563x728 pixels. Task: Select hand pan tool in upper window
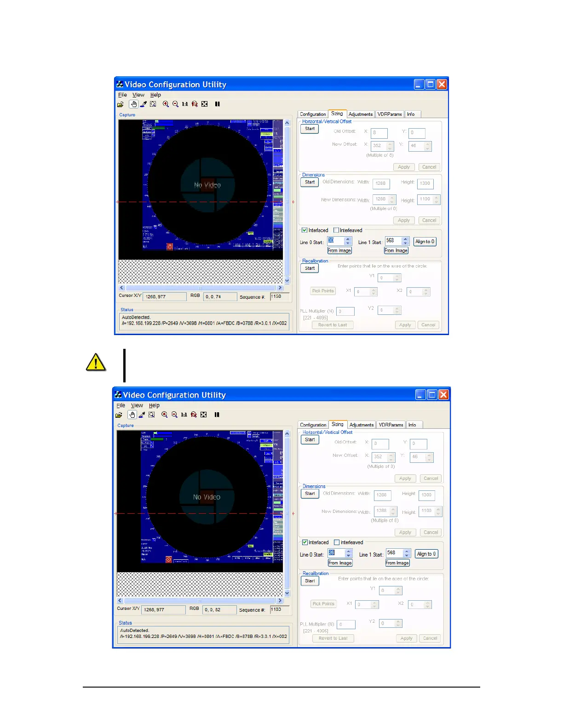click(133, 104)
